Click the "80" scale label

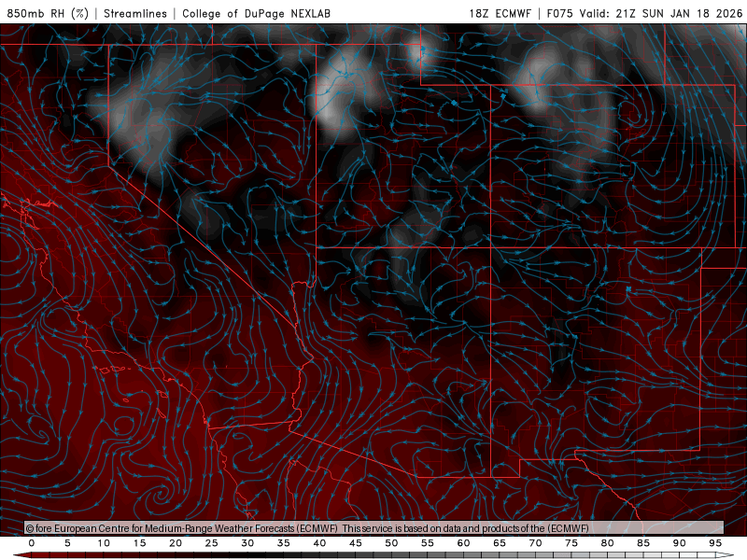click(607, 543)
